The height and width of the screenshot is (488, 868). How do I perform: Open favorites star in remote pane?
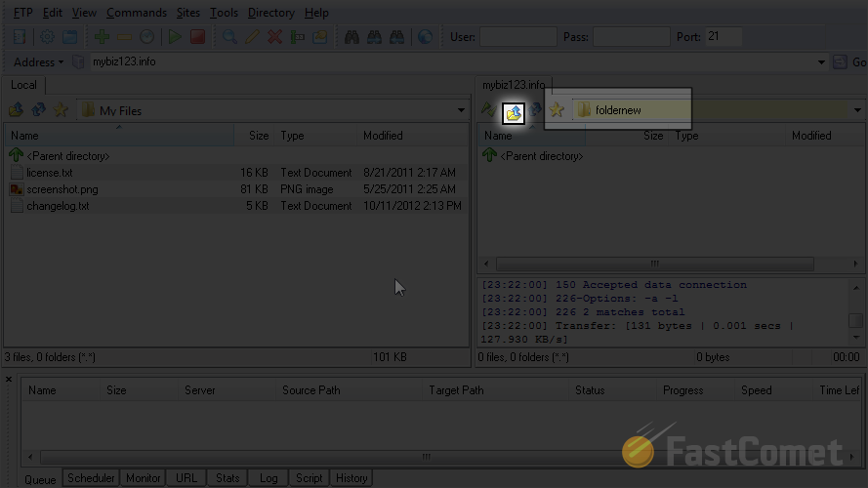[x=557, y=109]
